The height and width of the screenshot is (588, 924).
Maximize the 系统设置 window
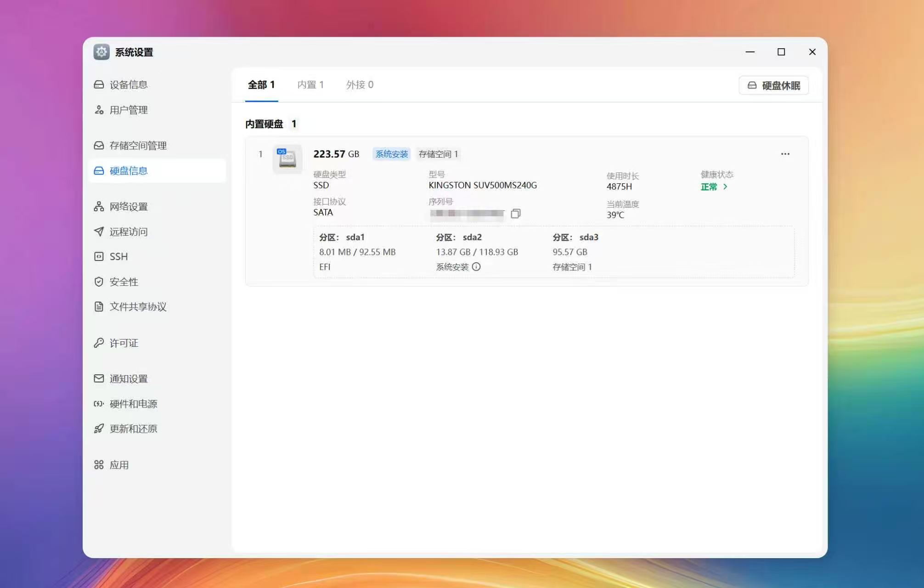pos(781,52)
